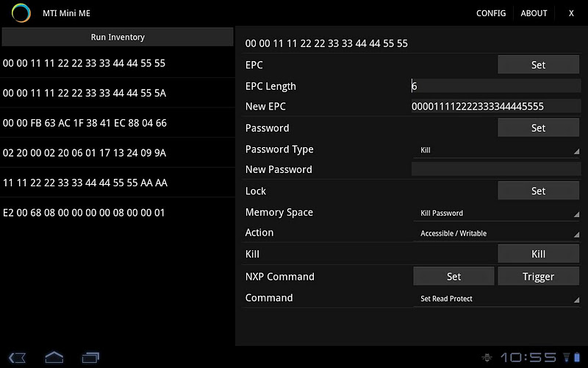Click the New Password input field
Viewport: 588px width, 368px height.
click(x=496, y=169)
